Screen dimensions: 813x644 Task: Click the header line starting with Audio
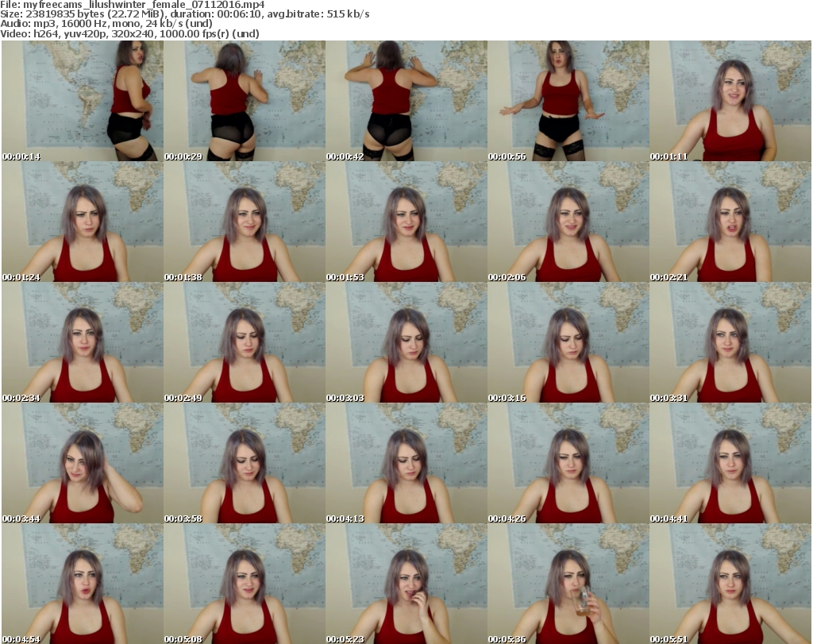pyautogui.click(x=106, y=24)
